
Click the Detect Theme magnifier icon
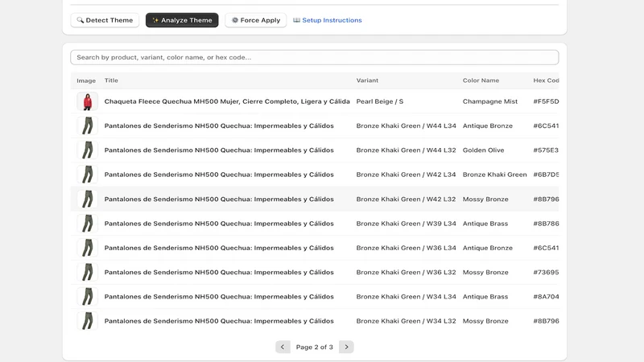[x=80, y=20]
